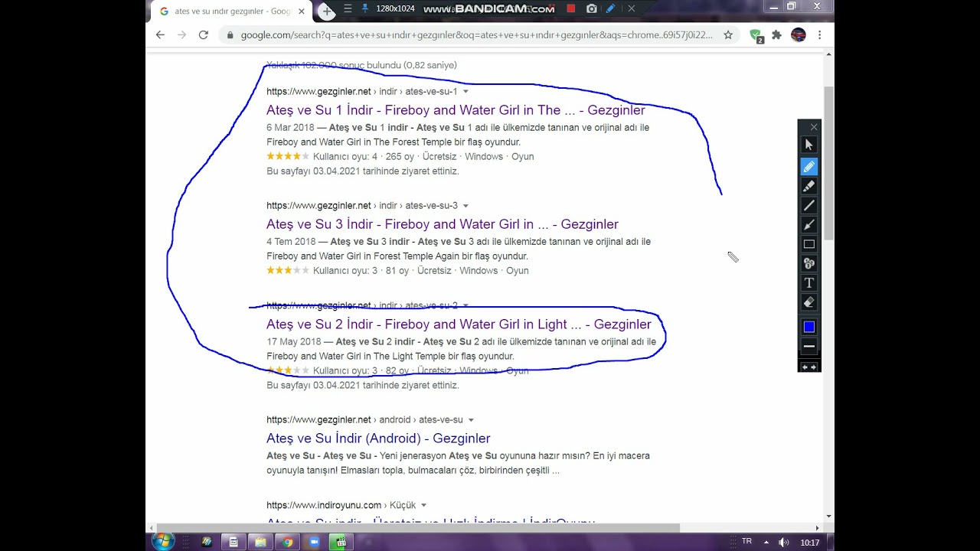Click 'Bu sayfayı 03.04.2021 tarihinde ziyaret ettiniz' under first result

pos(363,171)
